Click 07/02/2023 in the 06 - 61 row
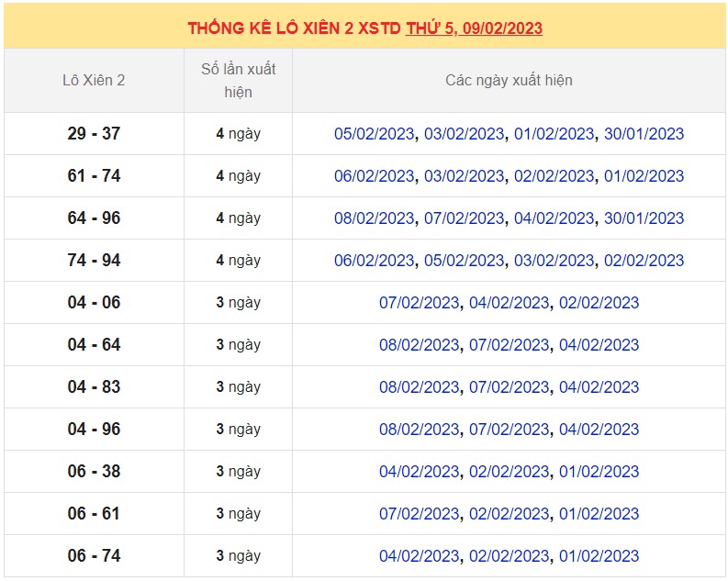Viewport: 728px width, 581px height. pos(419,514)
